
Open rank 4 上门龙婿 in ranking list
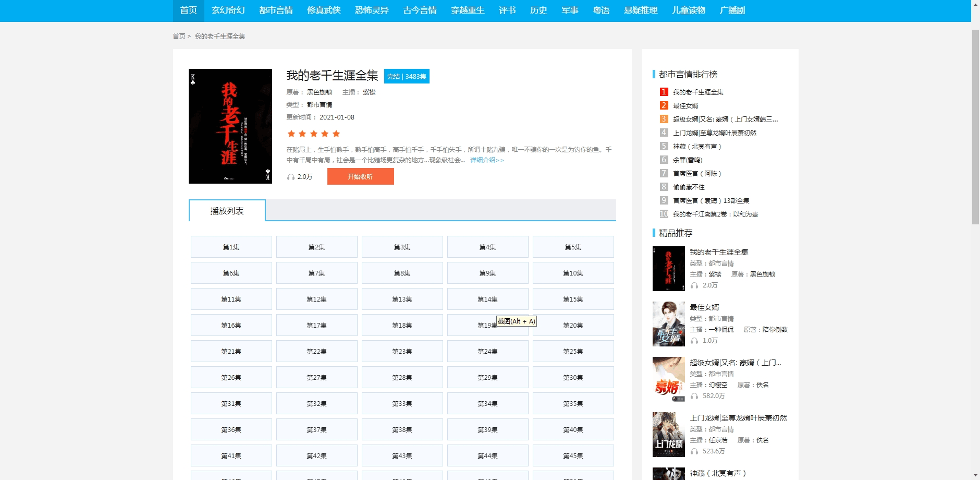[715, 133]
